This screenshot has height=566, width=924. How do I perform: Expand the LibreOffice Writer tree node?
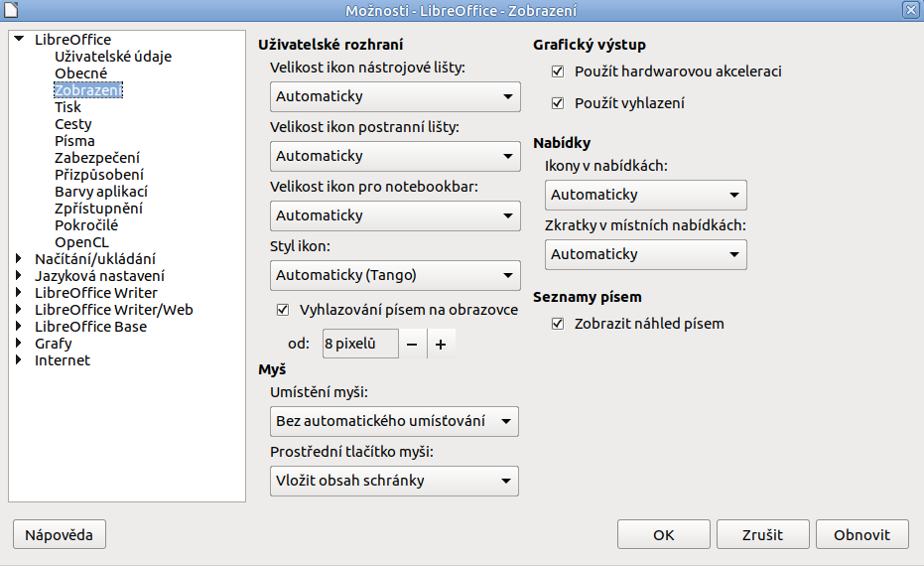pyautogui.click(x=19, y=292)
